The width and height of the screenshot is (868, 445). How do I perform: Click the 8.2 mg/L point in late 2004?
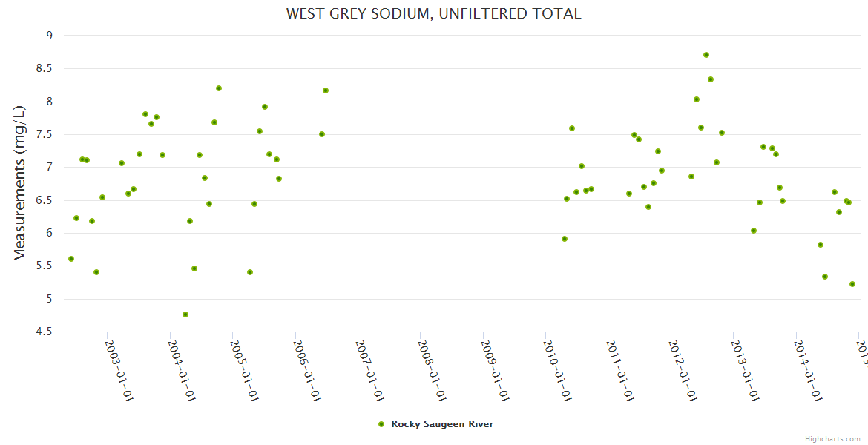coord(219,88)
